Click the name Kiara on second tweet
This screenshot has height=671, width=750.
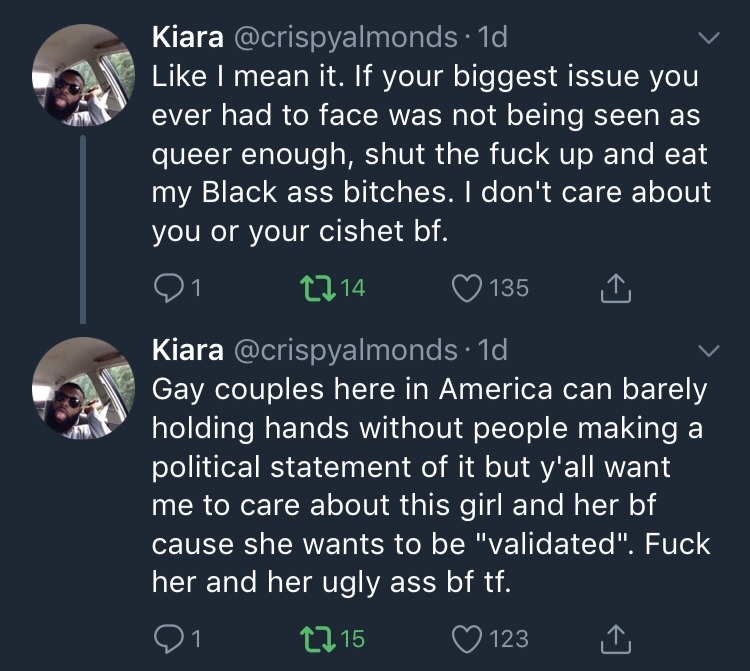[187, 349]
